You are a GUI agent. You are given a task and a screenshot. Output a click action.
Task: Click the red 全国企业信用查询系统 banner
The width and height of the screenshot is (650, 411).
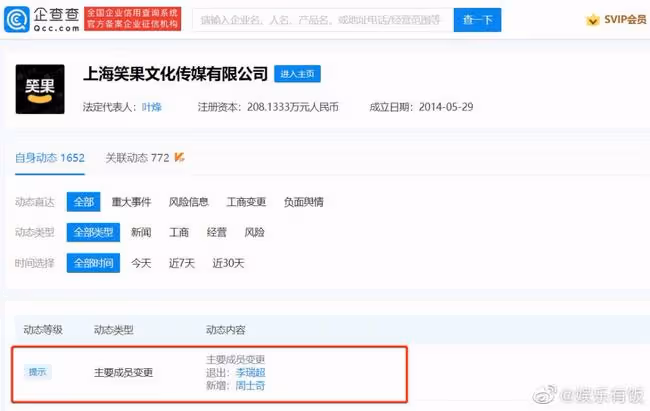133,19
